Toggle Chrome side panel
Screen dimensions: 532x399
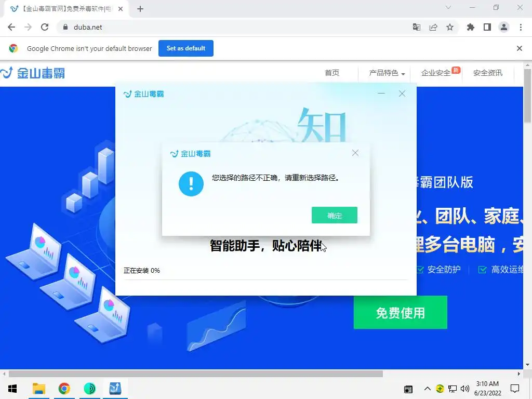pyautogui.click(x=487, y=27)
